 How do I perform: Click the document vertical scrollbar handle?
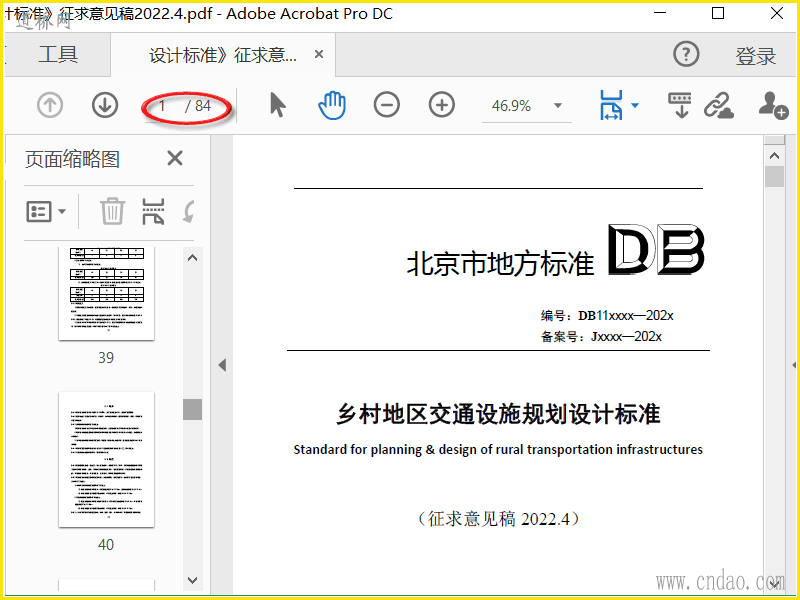pos(774,177)
